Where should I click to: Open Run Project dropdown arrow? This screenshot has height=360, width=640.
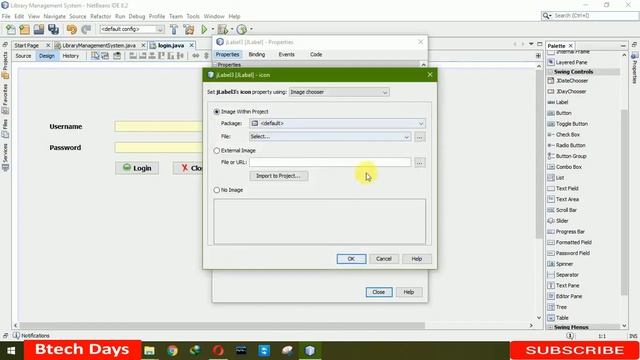click(x=212, y=29)
